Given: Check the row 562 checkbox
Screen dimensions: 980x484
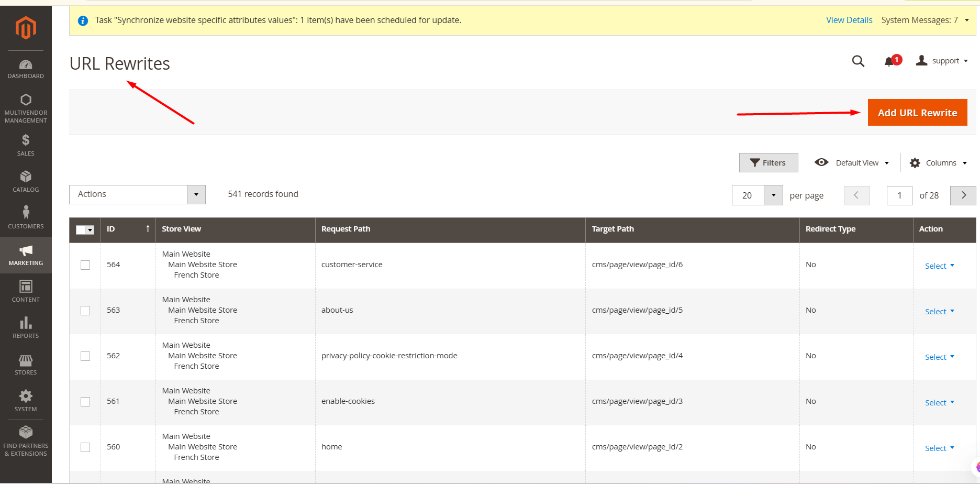Looking at the screenshot, I should click(85, 356).
